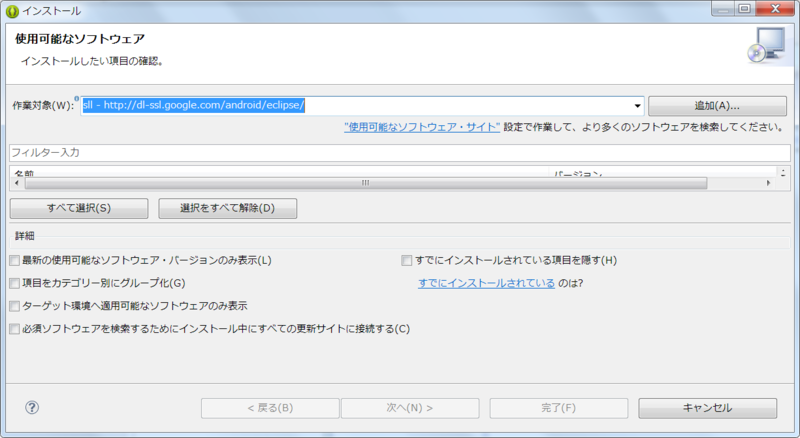Click the Eclipse icon in title bar
The width and height of the screenshot is (800, 438).
pyautogui.click(x=12, y=11)
